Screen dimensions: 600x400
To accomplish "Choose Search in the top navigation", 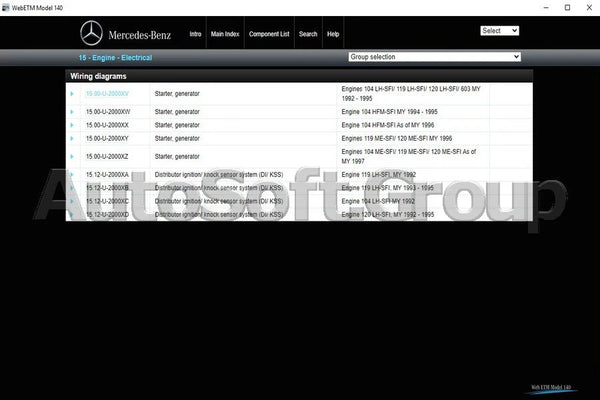I will [308, 34].
